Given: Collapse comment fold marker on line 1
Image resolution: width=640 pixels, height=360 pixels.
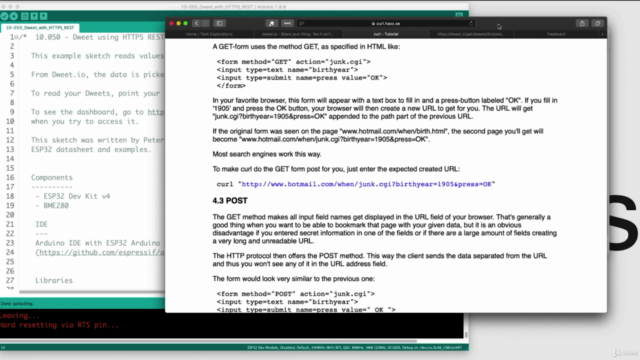Looking at the screenshot, I should point(16,37).
